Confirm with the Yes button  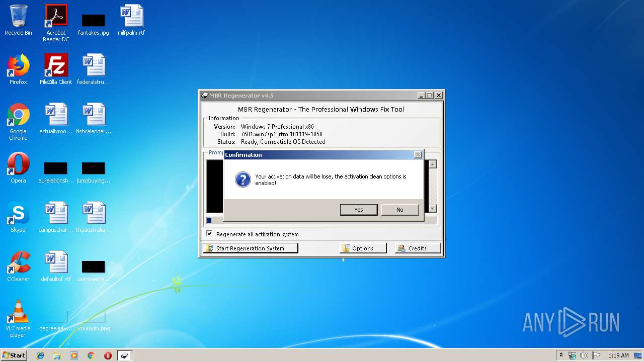[359, 210]
